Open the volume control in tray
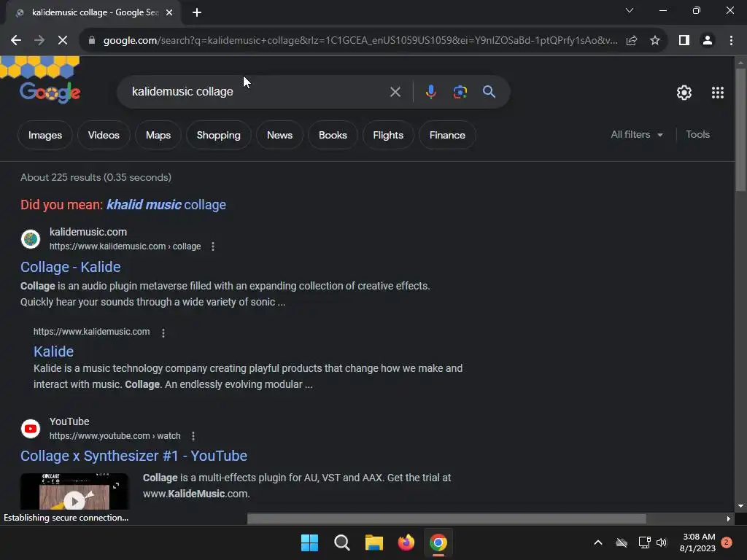 coord(662,542)
